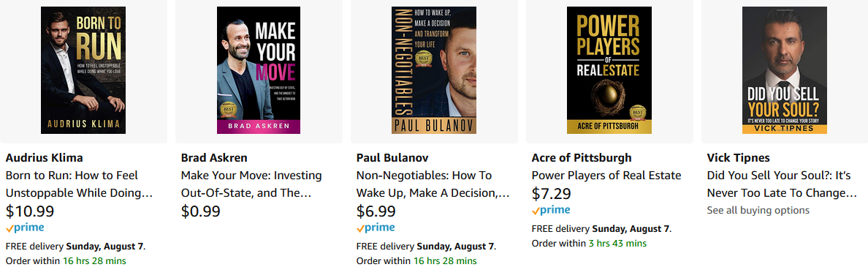
Task: Select See all buying options
Action: pyautogui.click(x=758, y=211)
